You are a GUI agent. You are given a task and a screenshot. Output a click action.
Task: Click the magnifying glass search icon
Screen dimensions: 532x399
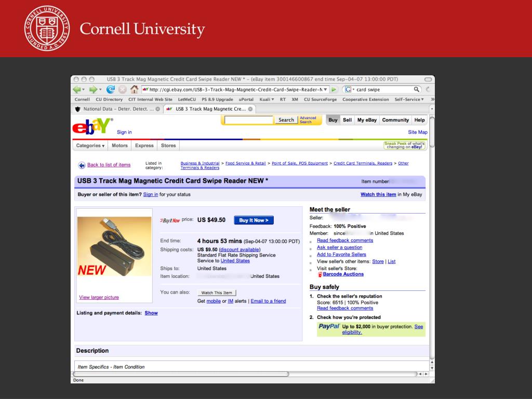pos(416,89)
